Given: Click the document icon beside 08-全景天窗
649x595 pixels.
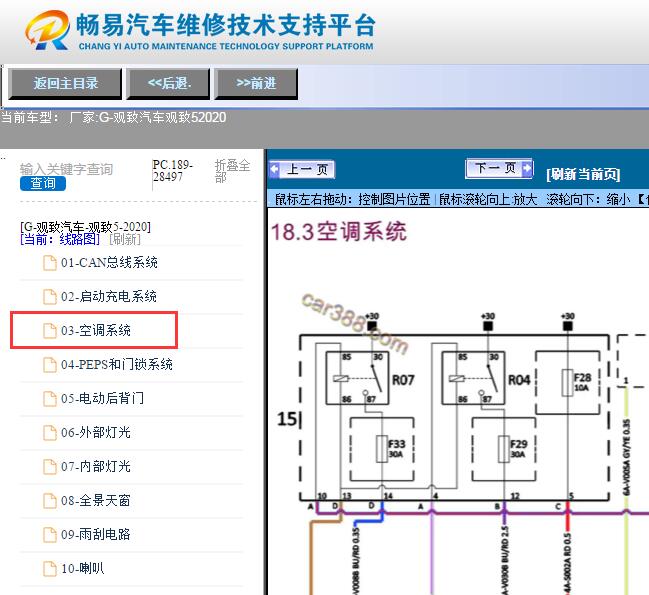Looking at the screenshot, I should click(x=50, y=501).
